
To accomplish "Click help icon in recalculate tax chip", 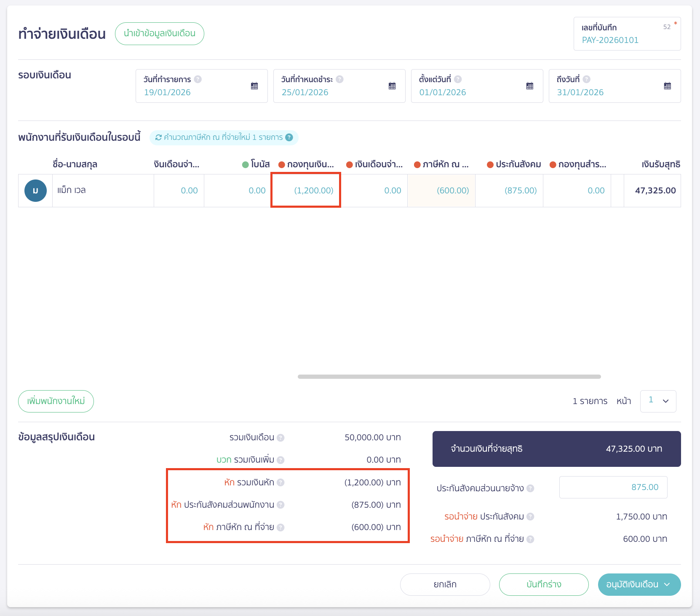I will pyautogui.click(x=289, y=137).
